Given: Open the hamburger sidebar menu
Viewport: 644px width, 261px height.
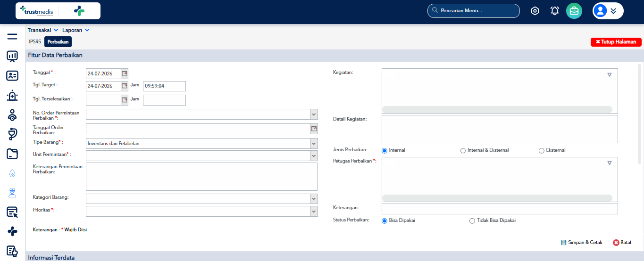Looking at the screenshot, I should pyautogui.click(x=12, y=37).
